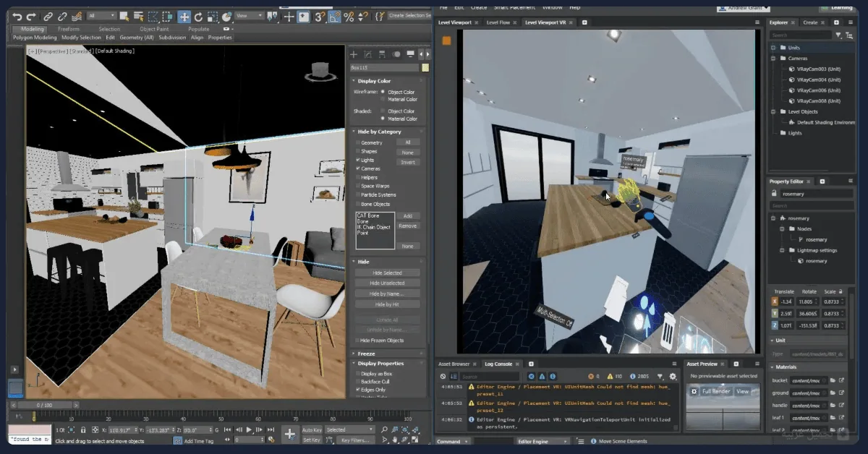Uncheck the Lights hide category checkbox
868x454 pixels.
click(358, 160)
